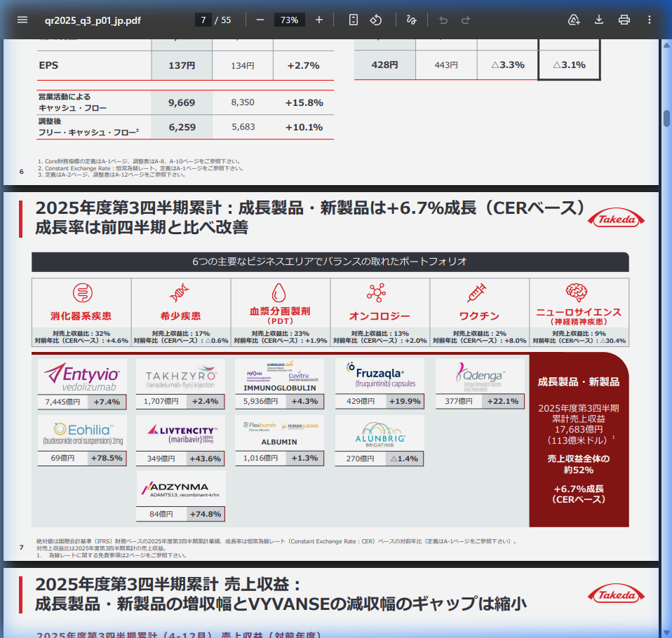Viewport: 672px width, 638px height.
Task: Click the free cash flow 6,259 value
Action: (182, 128)
